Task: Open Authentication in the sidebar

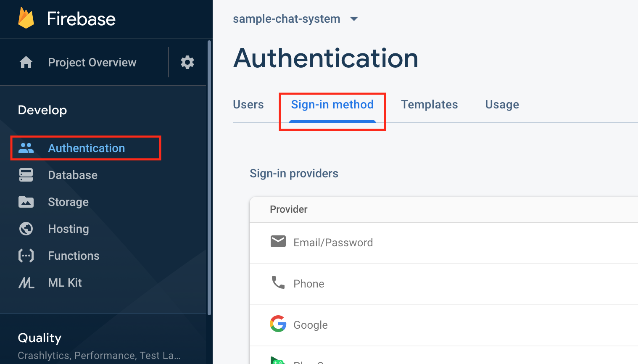Action: click(86, 148)
